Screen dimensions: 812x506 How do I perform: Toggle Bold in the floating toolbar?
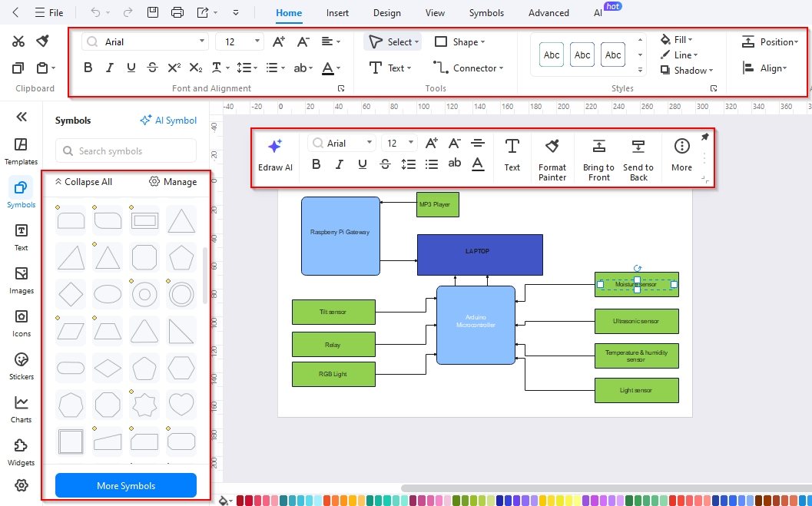point(317,164)
